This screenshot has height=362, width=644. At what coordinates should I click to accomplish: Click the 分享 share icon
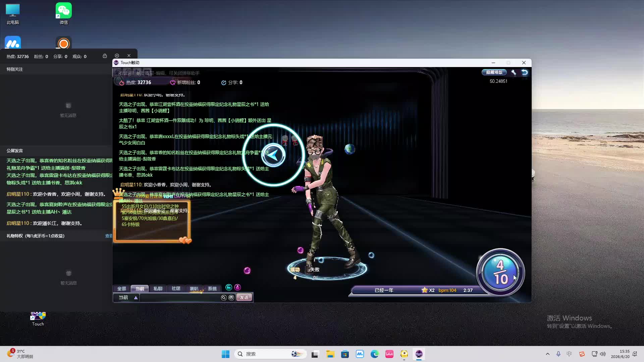224,83
